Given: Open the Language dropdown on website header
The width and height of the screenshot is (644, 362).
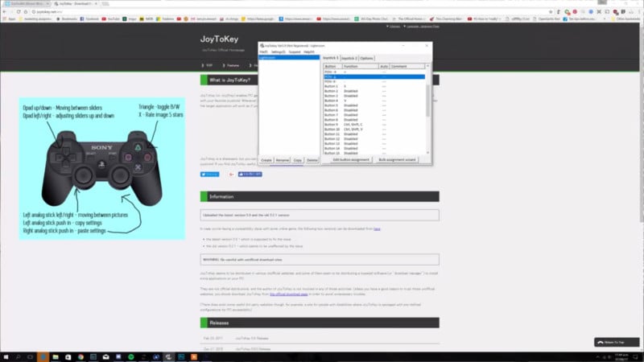Looking at the screenshot, I should tap(422, 27).
